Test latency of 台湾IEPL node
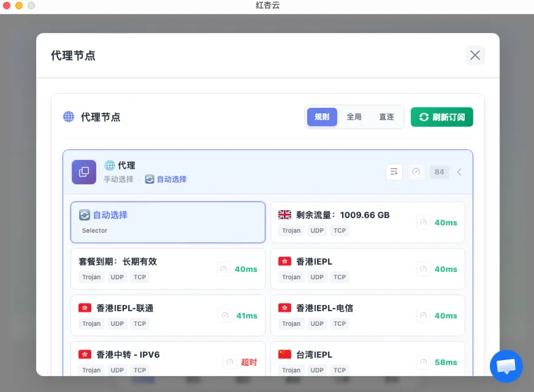 tap(424, 362)
